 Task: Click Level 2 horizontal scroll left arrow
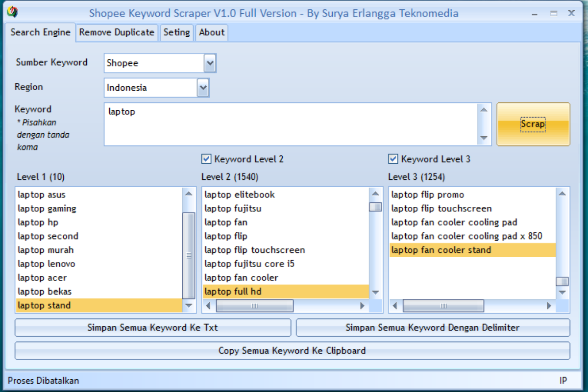(208, 306)
